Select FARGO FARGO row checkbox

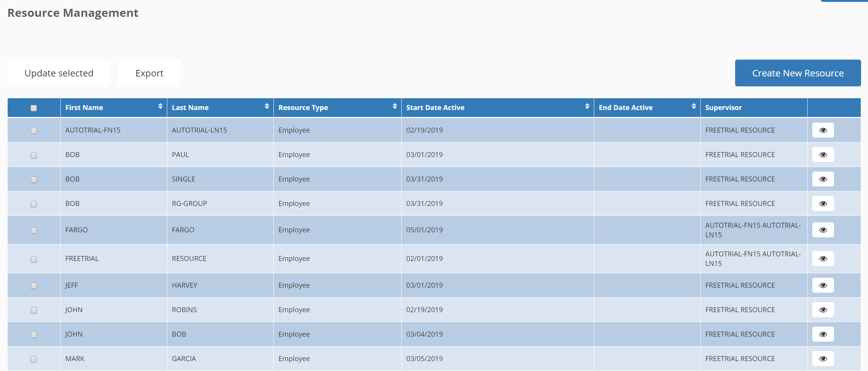pyautogui.click(x=34, y=230)
